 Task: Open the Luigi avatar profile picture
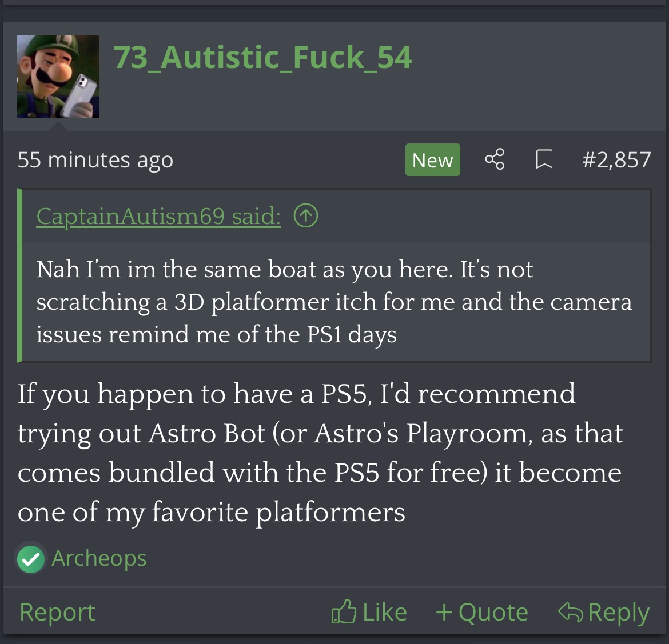(58, 77)
